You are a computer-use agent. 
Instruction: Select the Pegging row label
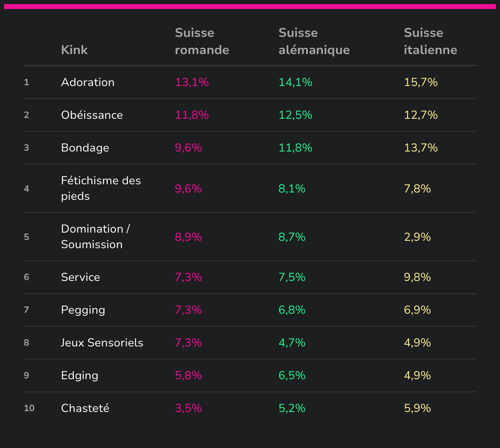(x=83, y=310)
